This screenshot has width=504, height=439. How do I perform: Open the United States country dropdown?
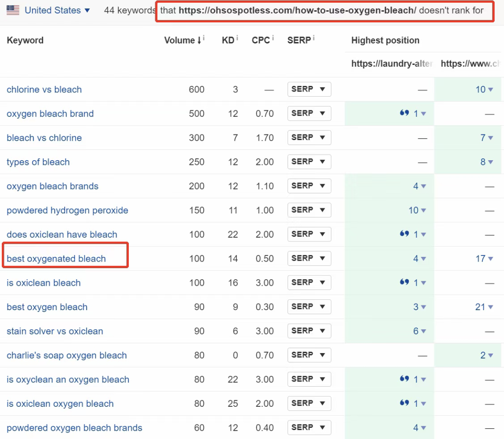pyautogui.click(x=57, y=10)
